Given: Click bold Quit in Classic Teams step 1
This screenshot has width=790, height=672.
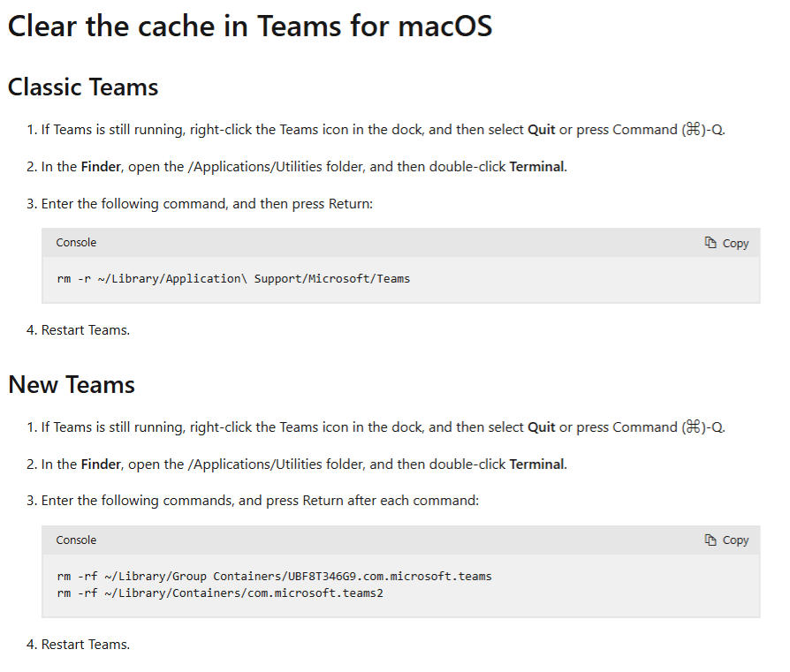Looking at the screenshot, I should pos(542,130).
